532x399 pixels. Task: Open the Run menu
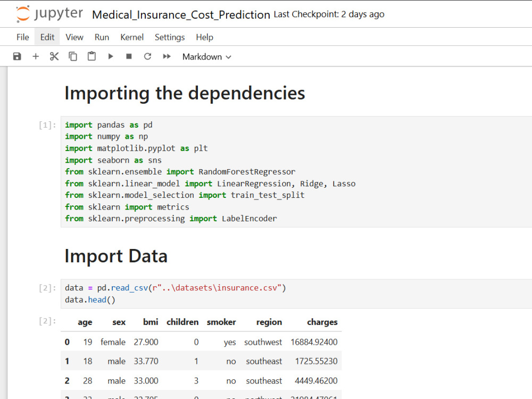pyautogui.click(x=102, y=37)
